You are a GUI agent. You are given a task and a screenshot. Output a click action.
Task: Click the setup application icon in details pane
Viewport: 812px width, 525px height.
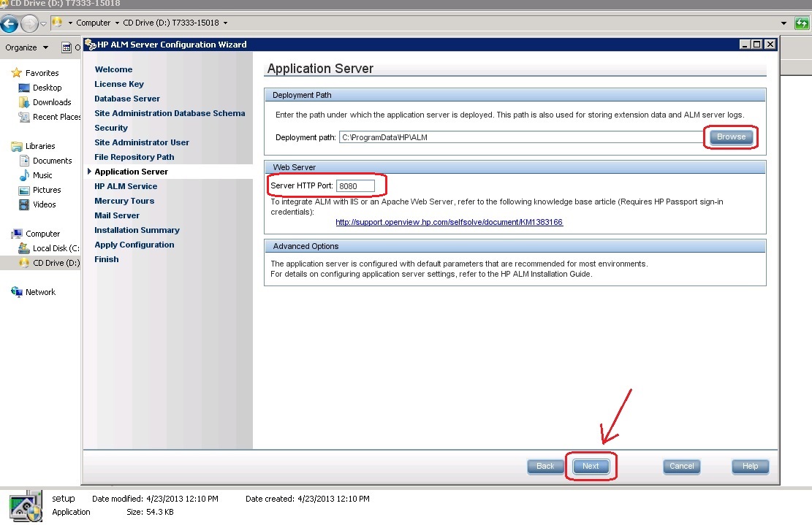[26, 506]
